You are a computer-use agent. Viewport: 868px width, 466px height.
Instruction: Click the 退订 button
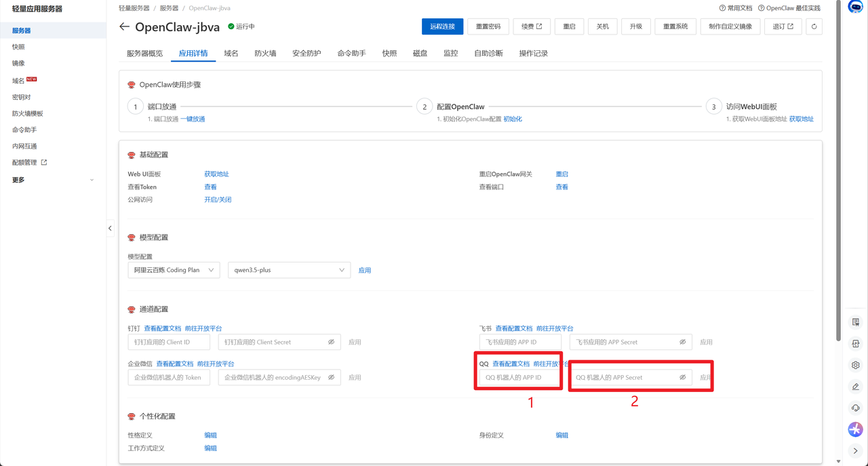tap(783, 26)
